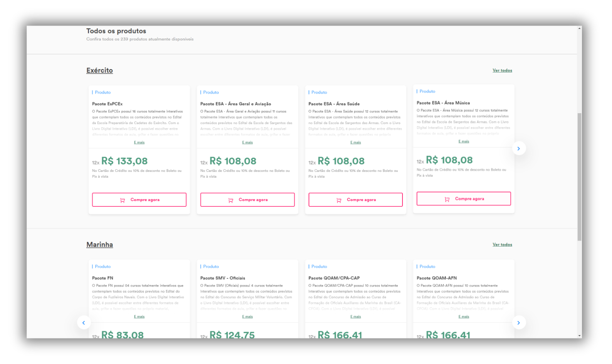Click Produto label on Pacote FN card
The image size is (612, 364).
coord(103,267)
